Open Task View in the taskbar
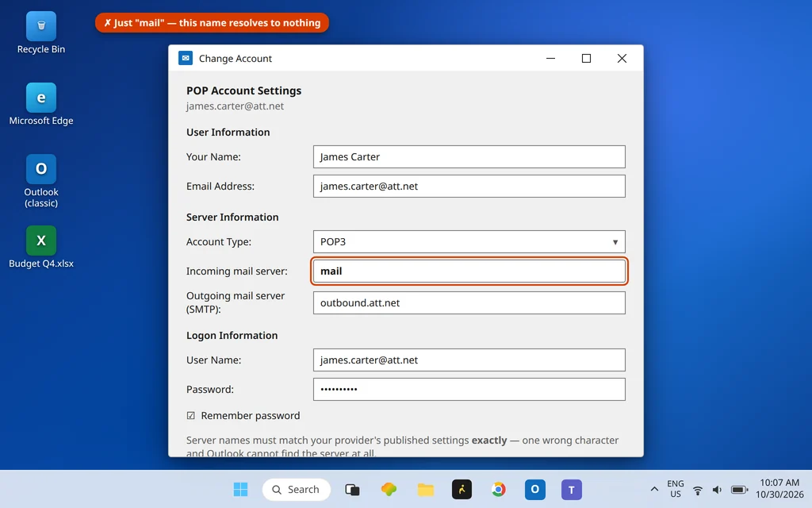 tap(352, 489)
